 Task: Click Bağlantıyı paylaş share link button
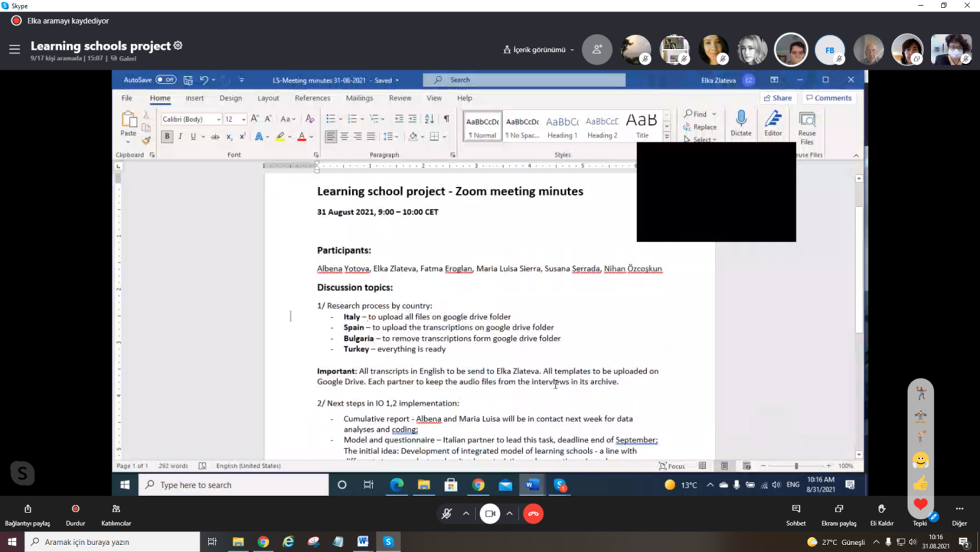point(27,509)
